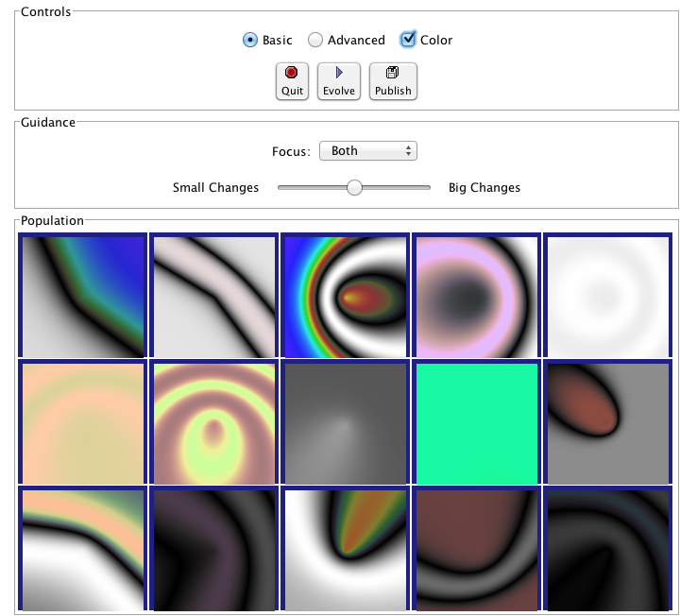The width and height of the screenshot is (680, 616).
Task: Click the floppy disk icon on Publish
Action: [393, 72]
